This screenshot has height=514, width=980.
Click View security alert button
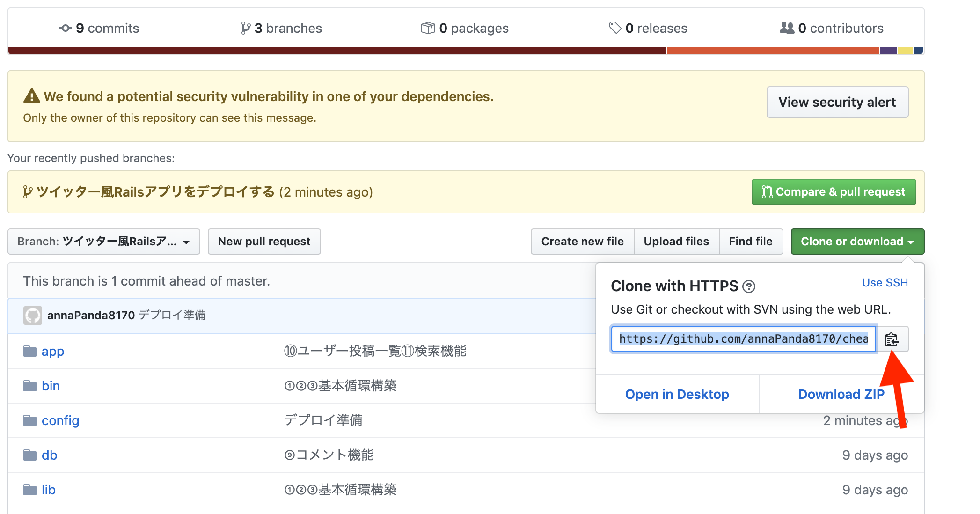837,102
